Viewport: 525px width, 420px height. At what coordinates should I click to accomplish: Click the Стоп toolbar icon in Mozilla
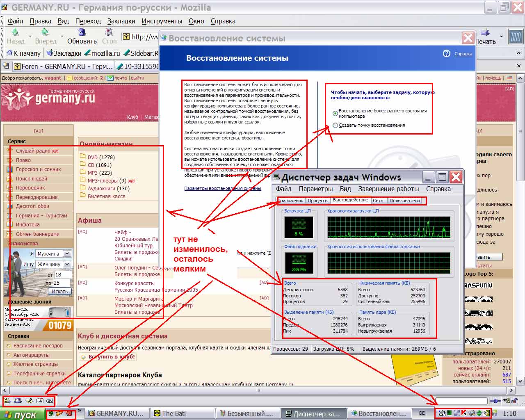point(109,32)
